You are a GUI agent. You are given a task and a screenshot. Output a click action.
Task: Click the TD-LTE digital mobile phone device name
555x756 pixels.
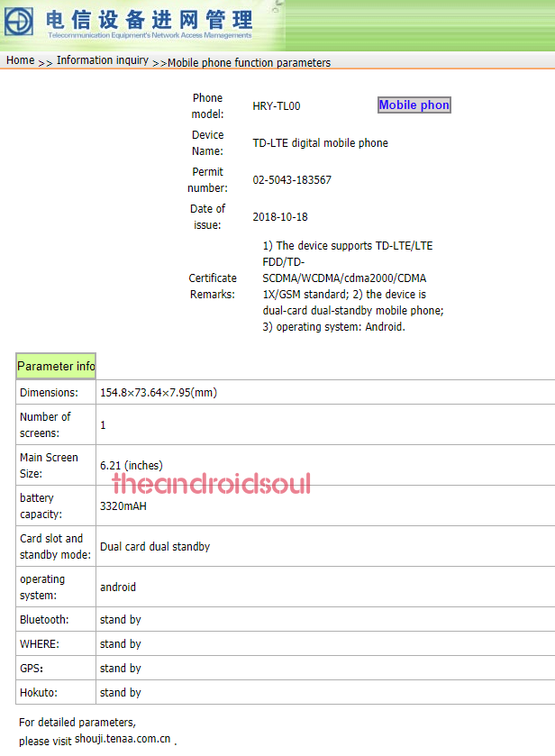point(321,142)
